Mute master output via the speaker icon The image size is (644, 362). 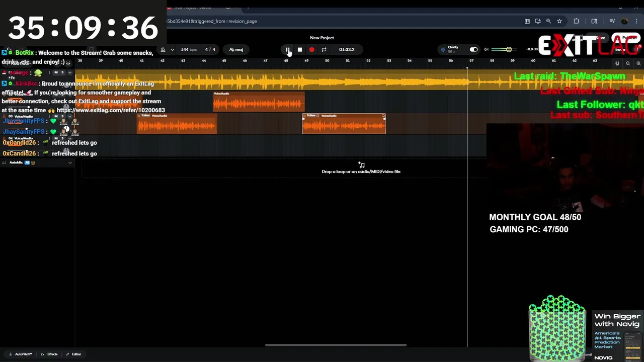[486, 49]
